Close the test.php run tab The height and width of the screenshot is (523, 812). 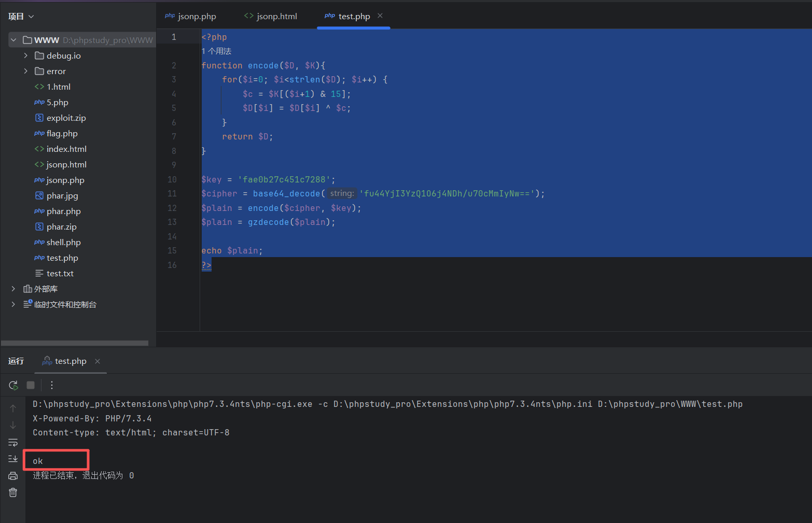[97, 361]
